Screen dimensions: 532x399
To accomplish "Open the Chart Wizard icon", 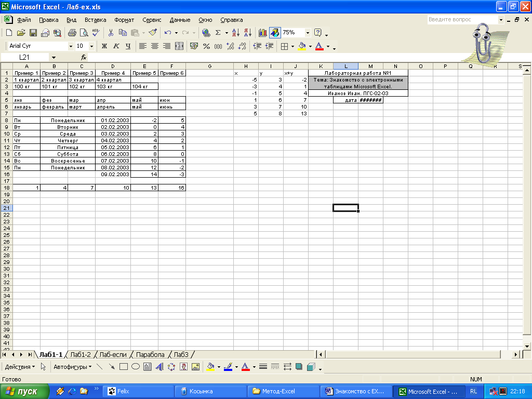I will [x=262, y=33].
